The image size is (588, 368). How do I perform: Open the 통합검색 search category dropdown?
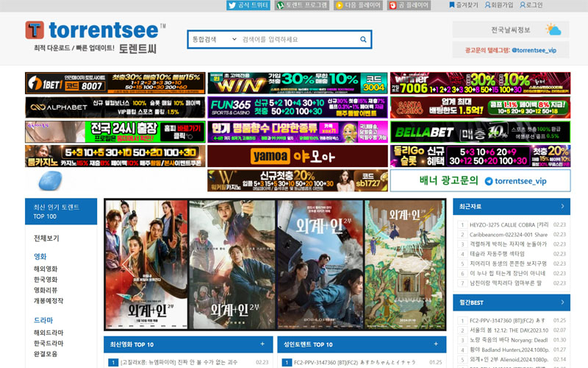215,40
